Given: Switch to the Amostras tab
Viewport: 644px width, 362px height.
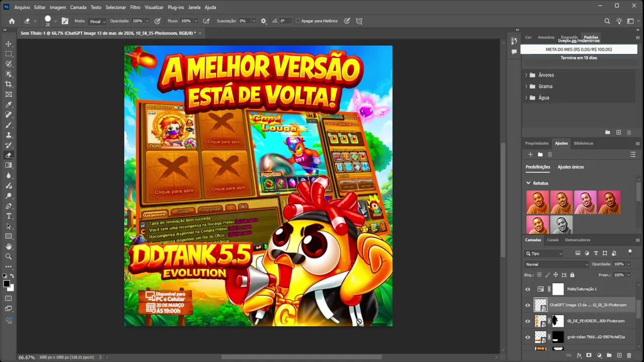Looking at the screenshot, I should click(x=546, y=37).
